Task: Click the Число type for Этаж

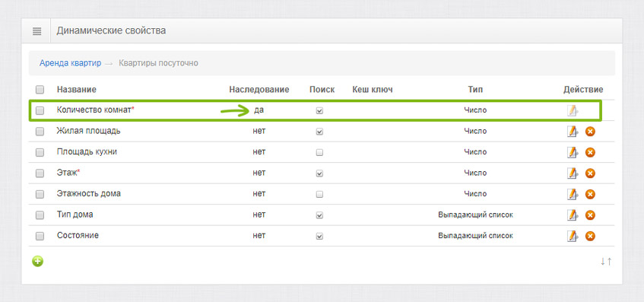Action: coord(476,173)
